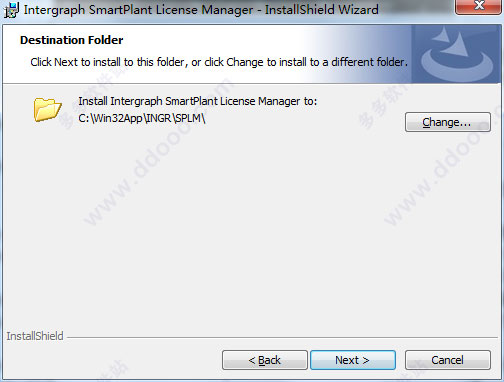Click the white header area below the heading
This screenshot has width=504, height=382.
[x=167, y=76]
